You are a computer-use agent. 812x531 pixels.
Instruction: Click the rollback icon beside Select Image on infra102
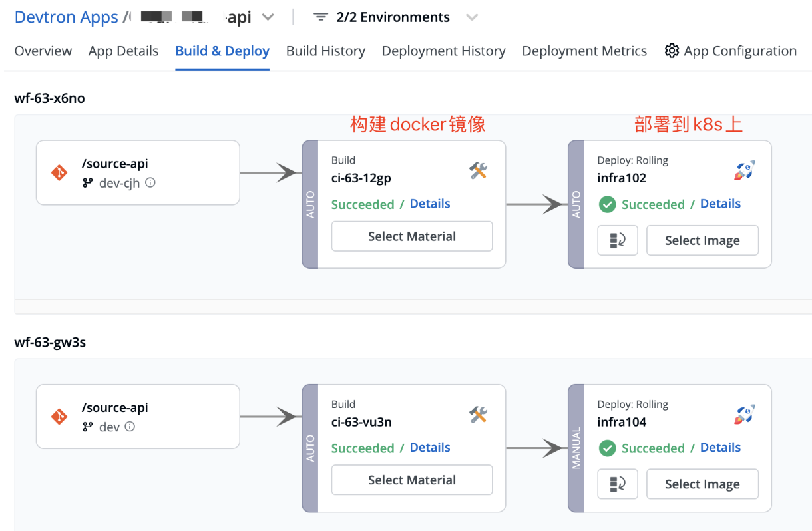[x=617, y=240]
